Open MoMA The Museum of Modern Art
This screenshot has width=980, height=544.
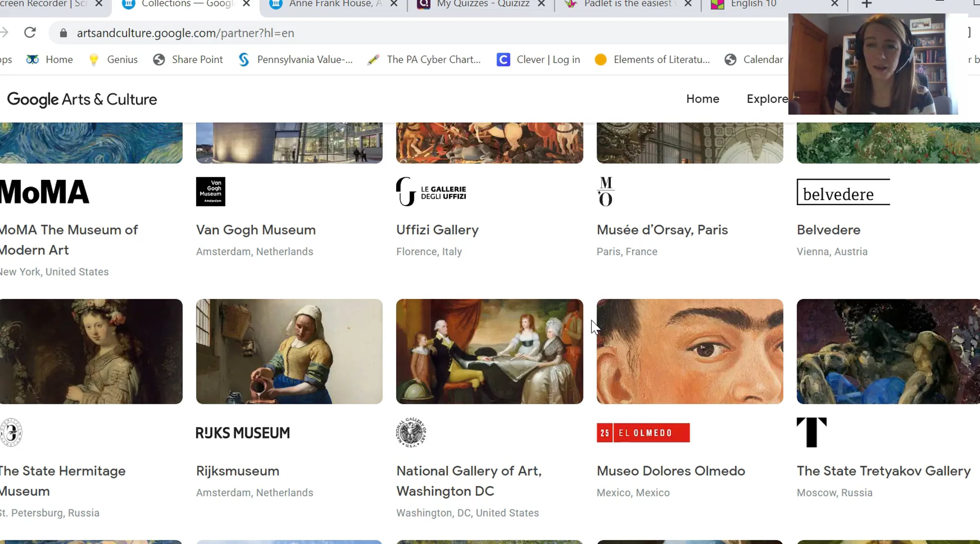[69, 240]
